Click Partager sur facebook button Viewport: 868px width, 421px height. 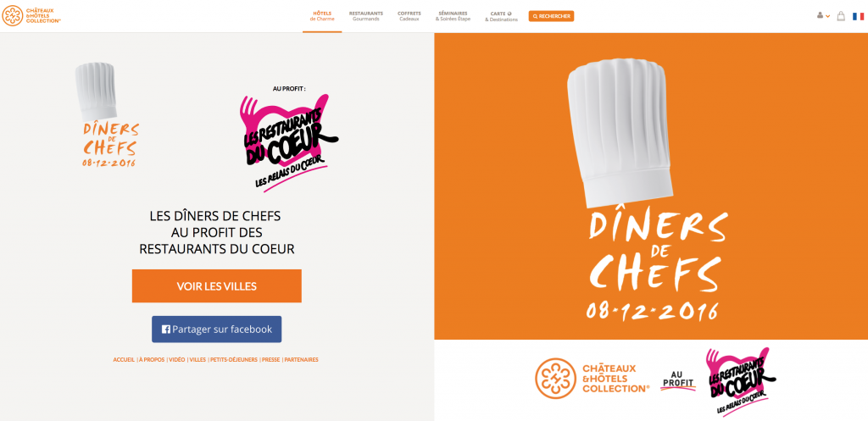(216, 330)
